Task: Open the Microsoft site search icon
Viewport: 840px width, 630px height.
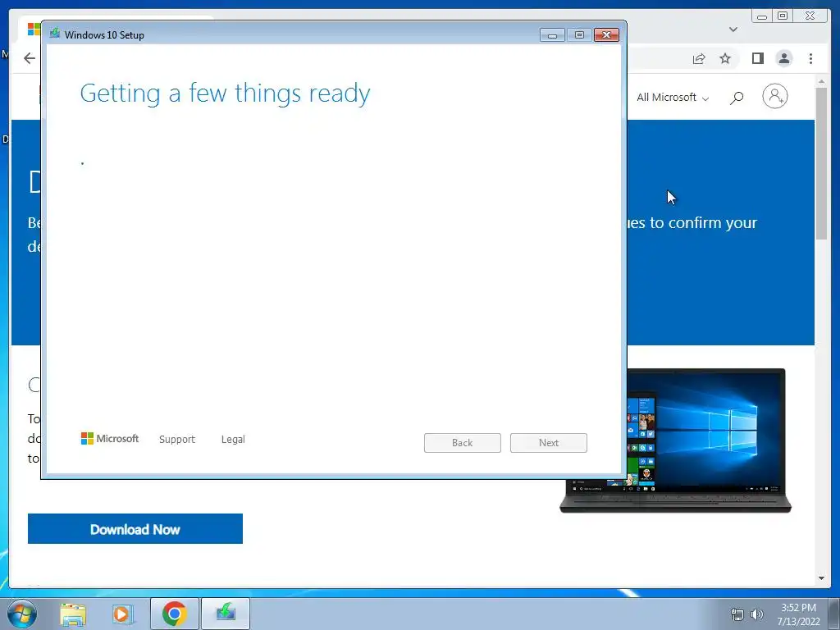Action: tap(737, 98)
